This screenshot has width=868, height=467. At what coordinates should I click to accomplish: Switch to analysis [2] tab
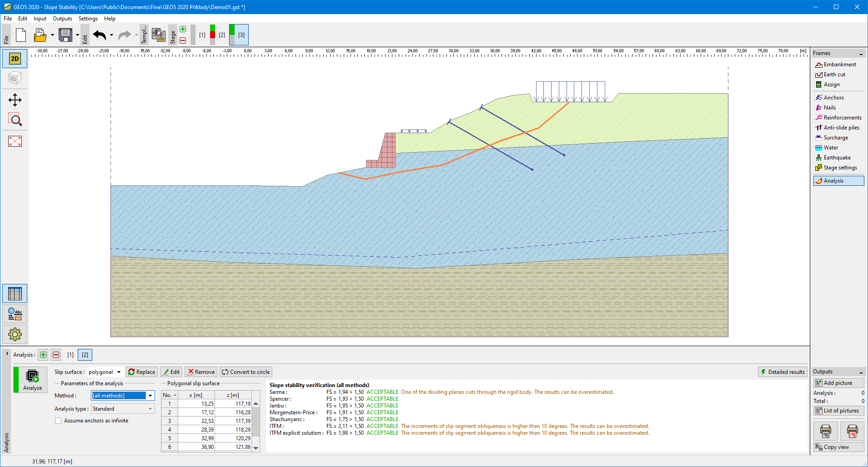click(x=85, y=355)
